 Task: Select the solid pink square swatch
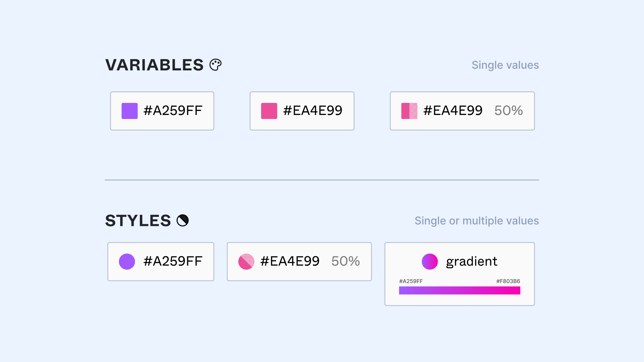(269, 111)
